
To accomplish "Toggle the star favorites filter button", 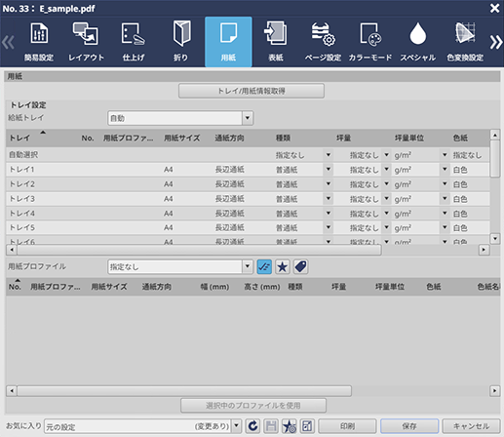I will pos(283,267).
